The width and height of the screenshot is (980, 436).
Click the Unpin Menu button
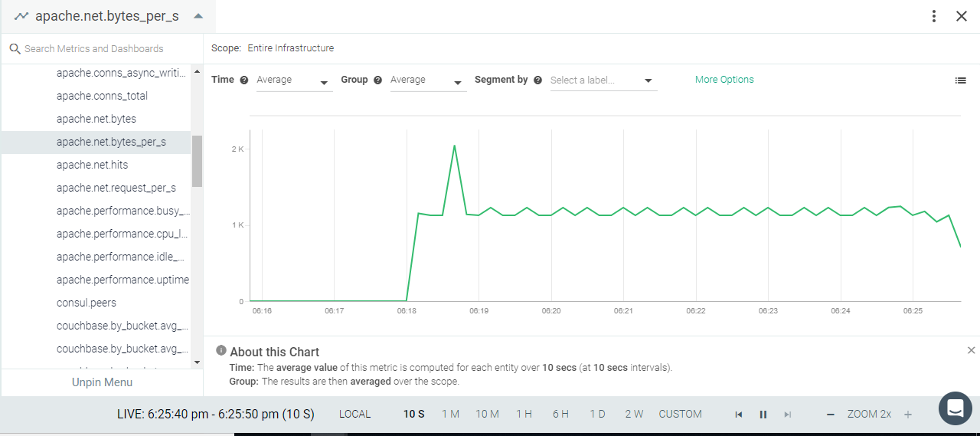pyautogui.click(x=102, y=382)
